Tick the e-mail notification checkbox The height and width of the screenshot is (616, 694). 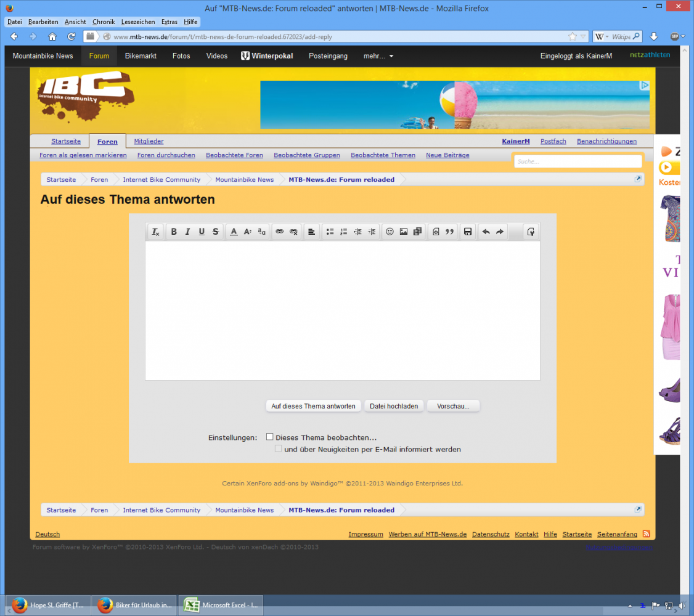[279, 449]
